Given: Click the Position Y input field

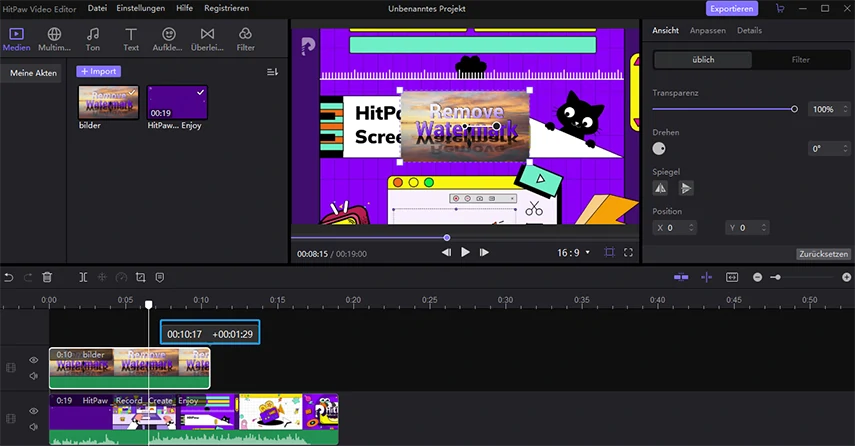Looking at the screenshot, I should 747,228.
